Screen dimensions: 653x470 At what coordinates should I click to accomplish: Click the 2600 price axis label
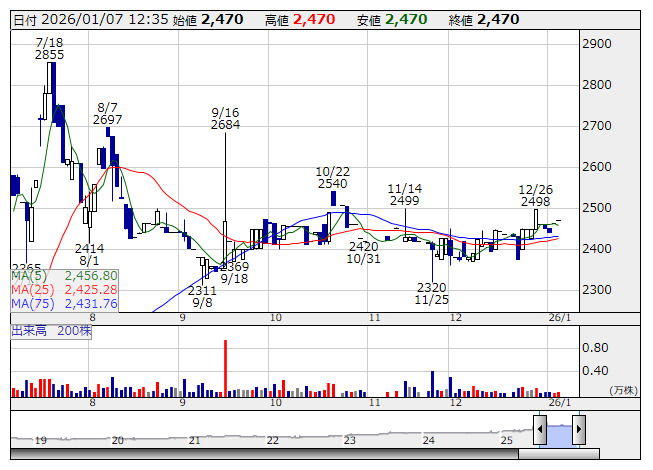pyautogui.click(x=597, y=167)
